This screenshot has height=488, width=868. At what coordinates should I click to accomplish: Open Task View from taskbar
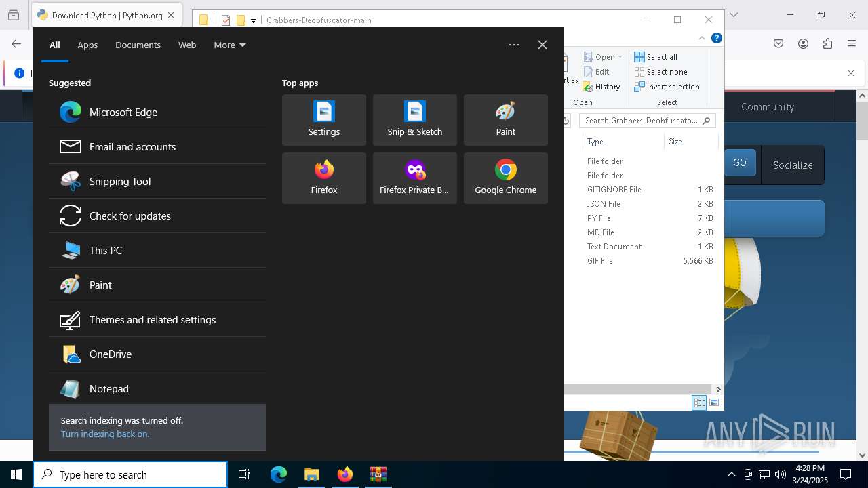click(x=244, y=474)
